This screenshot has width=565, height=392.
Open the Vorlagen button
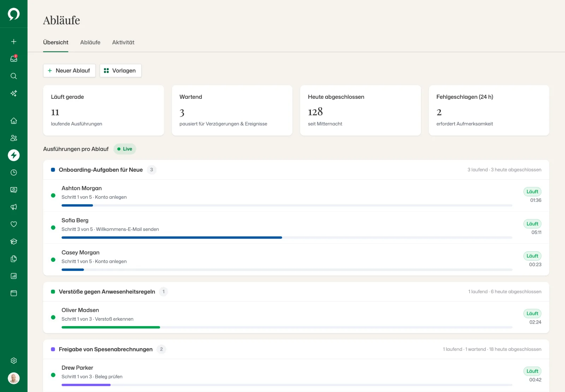coord(120,71)
